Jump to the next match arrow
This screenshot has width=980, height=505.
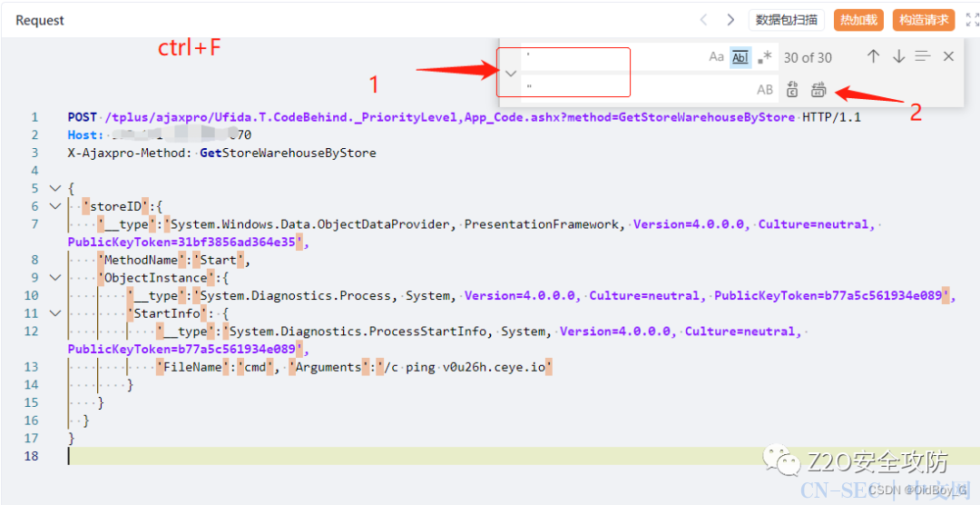click(x=898, y=57)
